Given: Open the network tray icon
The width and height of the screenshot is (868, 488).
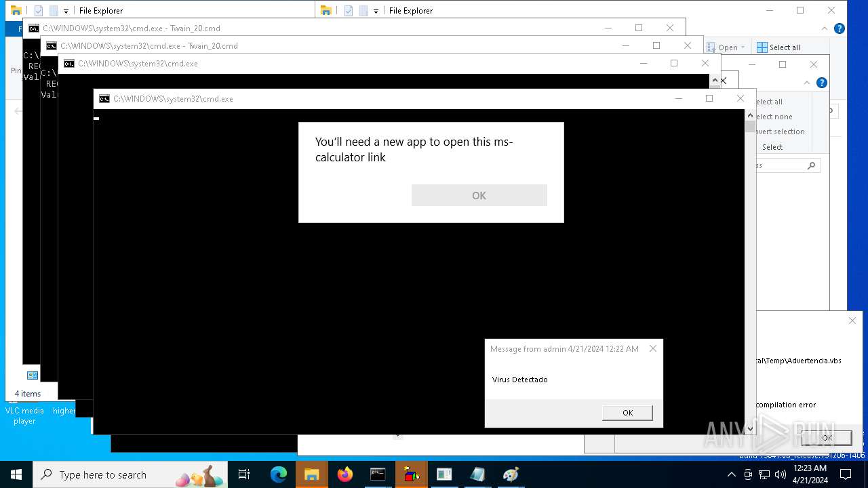Looking at the screenshot, I should pos(764,474).
